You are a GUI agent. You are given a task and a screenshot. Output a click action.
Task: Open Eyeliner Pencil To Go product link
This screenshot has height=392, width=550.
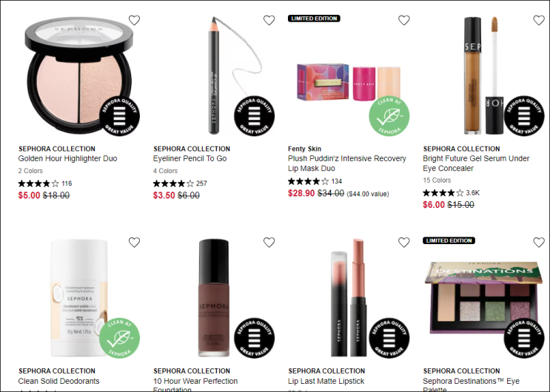coord(190,158)
